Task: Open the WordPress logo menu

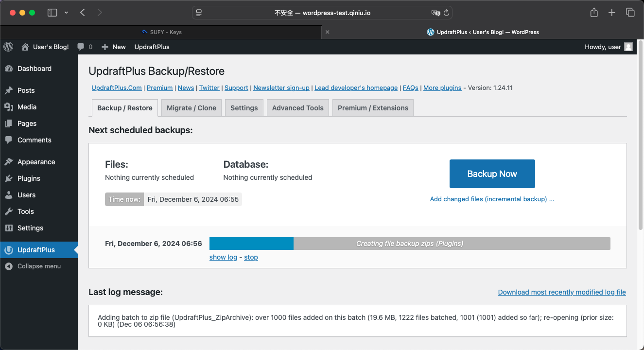Action: pos(8,47)
